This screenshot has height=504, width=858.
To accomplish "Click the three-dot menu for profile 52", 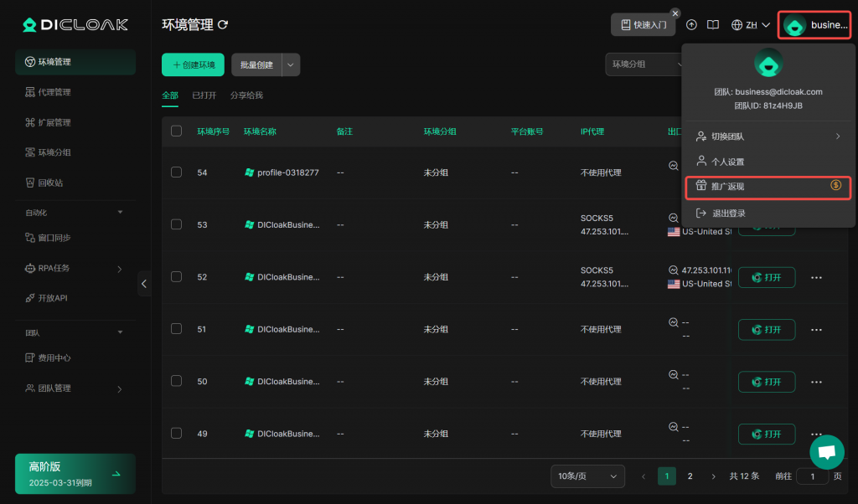I will tap(816, 277).
